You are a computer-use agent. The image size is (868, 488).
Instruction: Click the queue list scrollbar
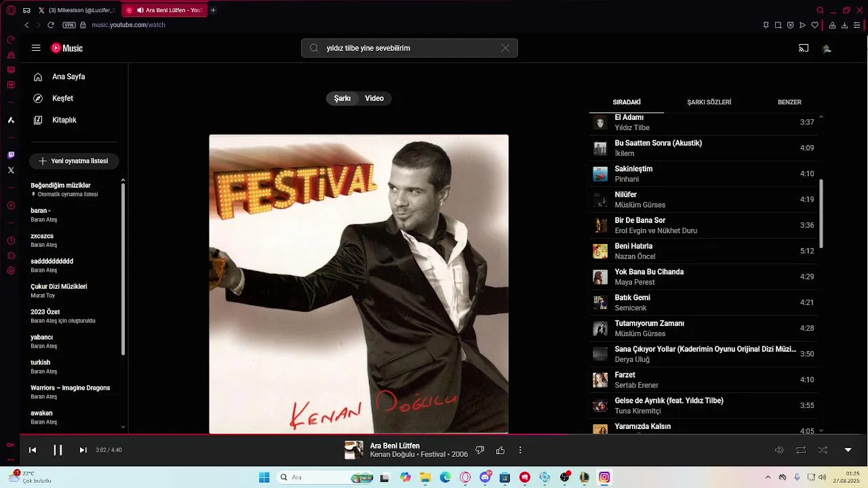coord(821,213)
